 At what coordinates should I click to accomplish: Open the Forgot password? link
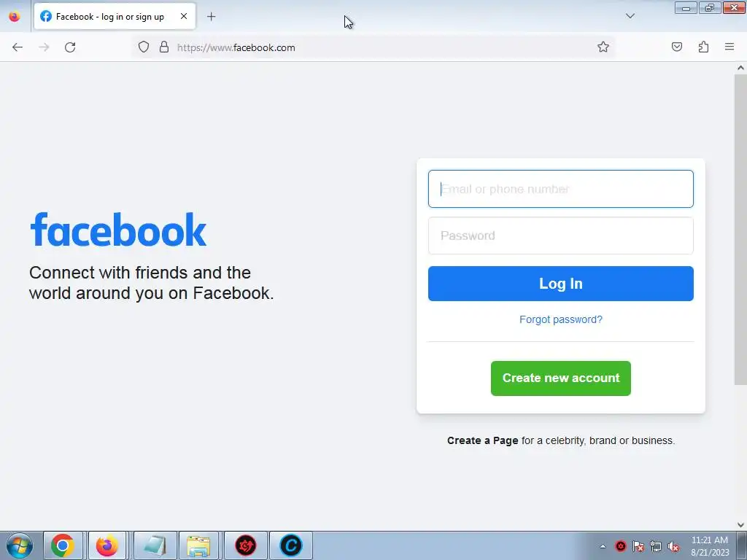(561, 319)
